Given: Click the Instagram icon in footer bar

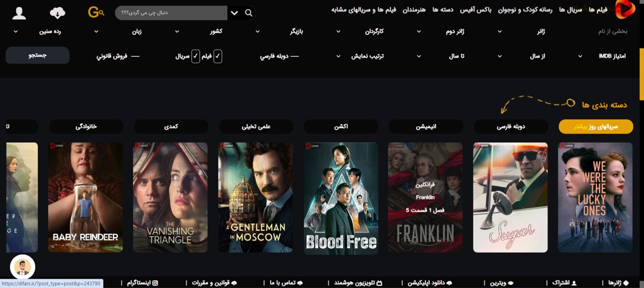Looking at the screenshot, I should pyautogui.click(x=155, y=283).
